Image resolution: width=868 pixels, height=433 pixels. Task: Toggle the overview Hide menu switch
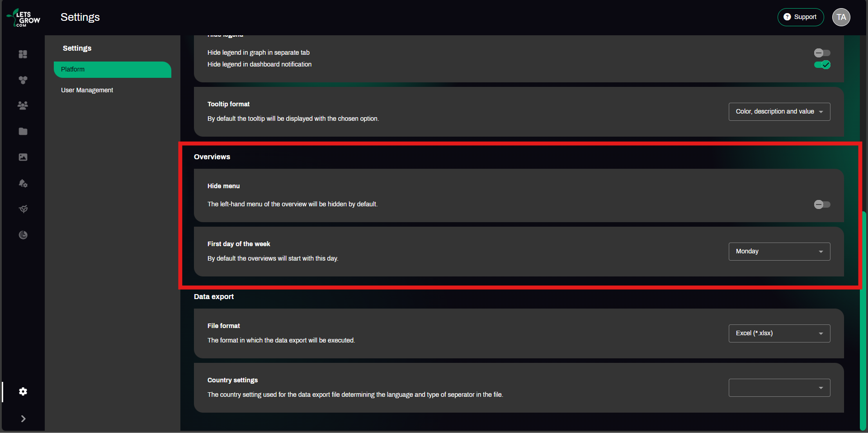822,205
